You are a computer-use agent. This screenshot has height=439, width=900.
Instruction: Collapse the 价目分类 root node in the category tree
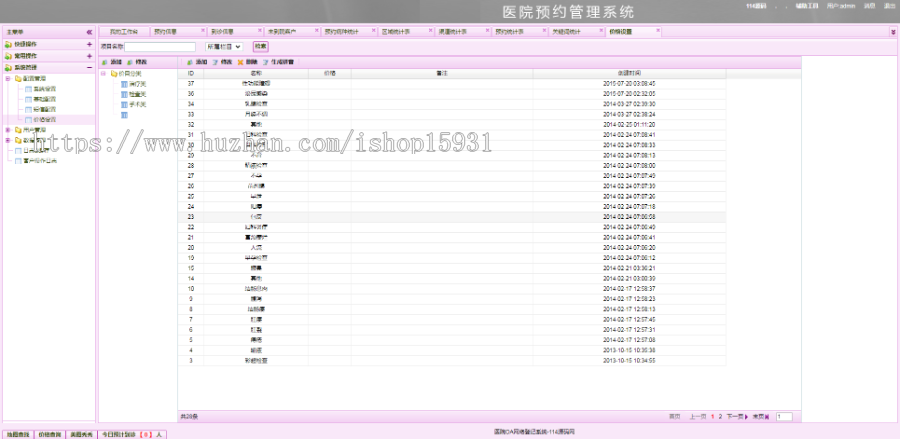click(x=103, y=73)
